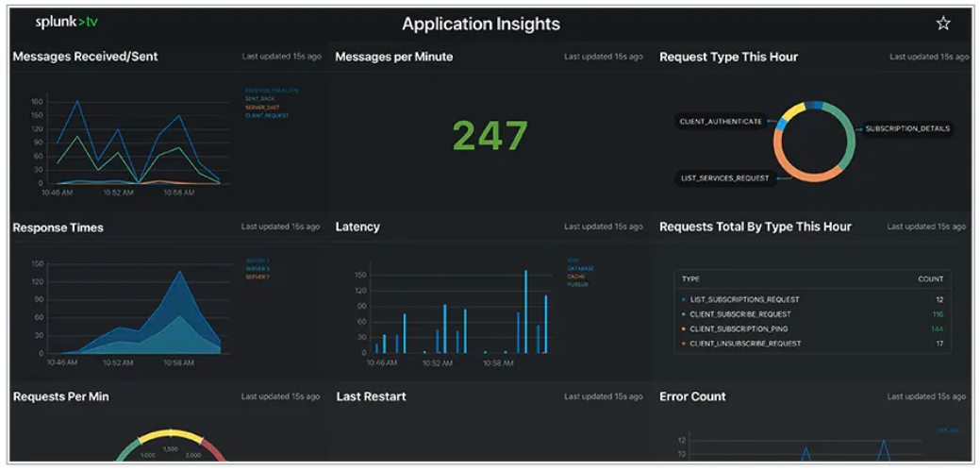Screen dimensions: 980x471
Task: Toggle the PUBSUB legend entry in Latency
Action: (576, 285)
